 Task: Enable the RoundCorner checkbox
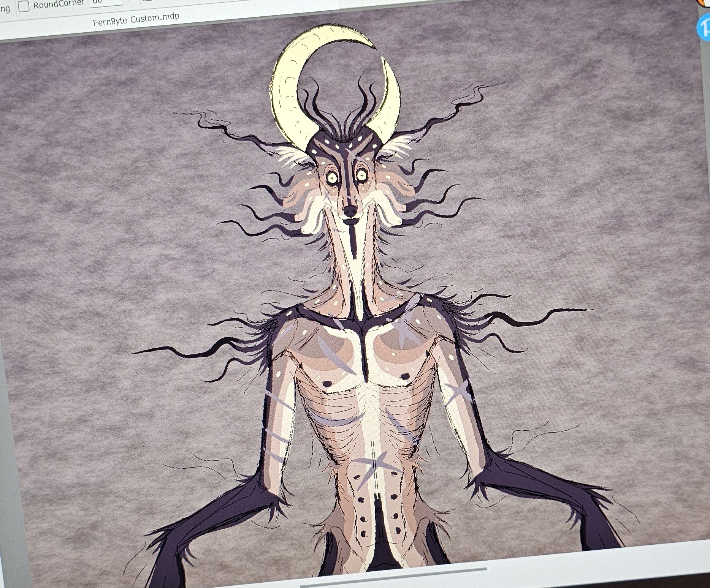24,6
